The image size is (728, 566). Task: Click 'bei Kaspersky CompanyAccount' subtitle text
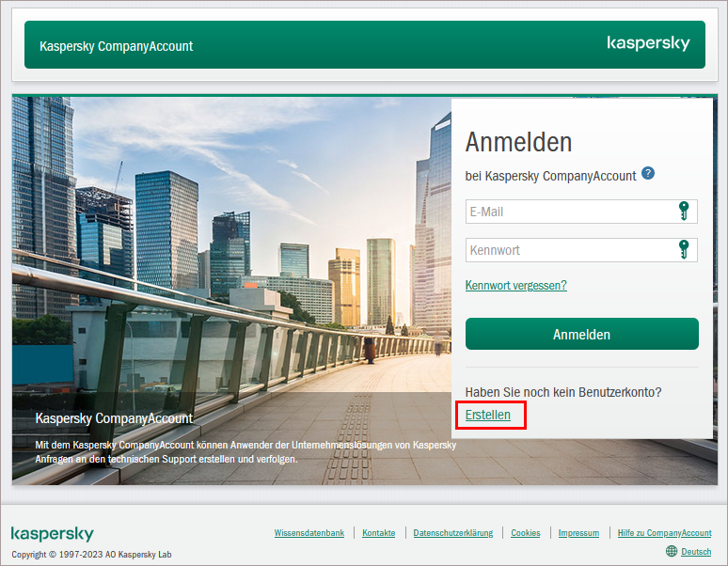click(550, 176)
